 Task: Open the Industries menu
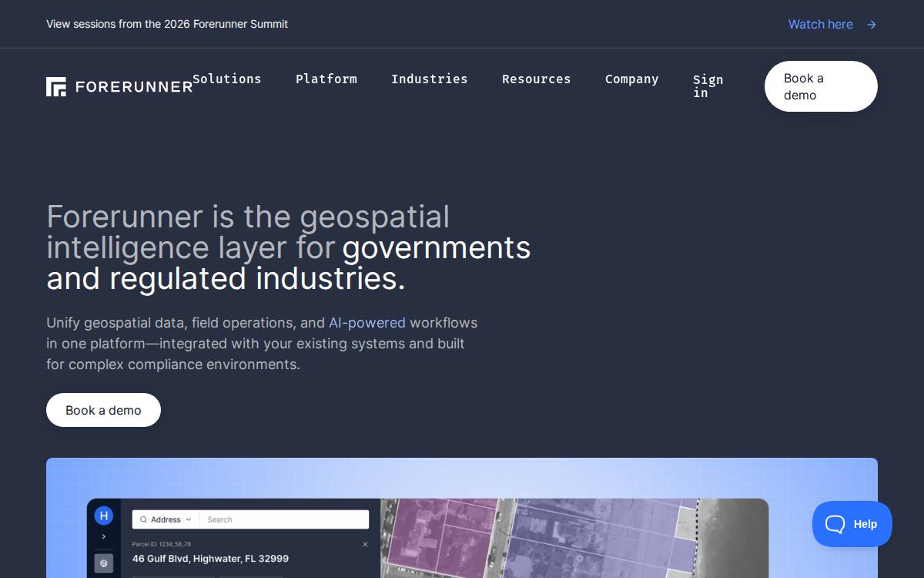click(x=430, y=79)
